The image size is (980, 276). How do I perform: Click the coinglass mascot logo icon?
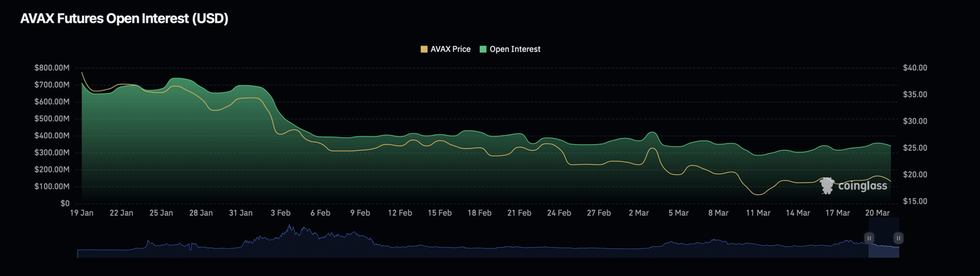point(827,185)
